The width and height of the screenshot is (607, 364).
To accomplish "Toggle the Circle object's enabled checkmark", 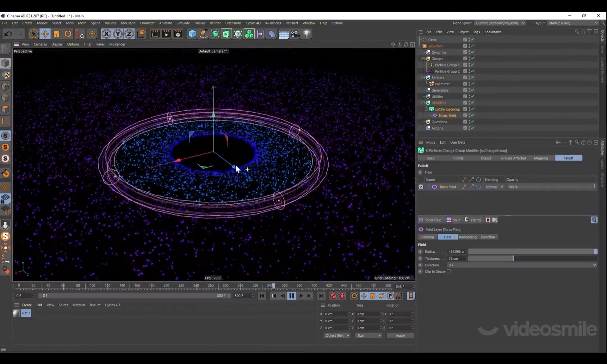I will pyautogui.click(x=472, y=40).
